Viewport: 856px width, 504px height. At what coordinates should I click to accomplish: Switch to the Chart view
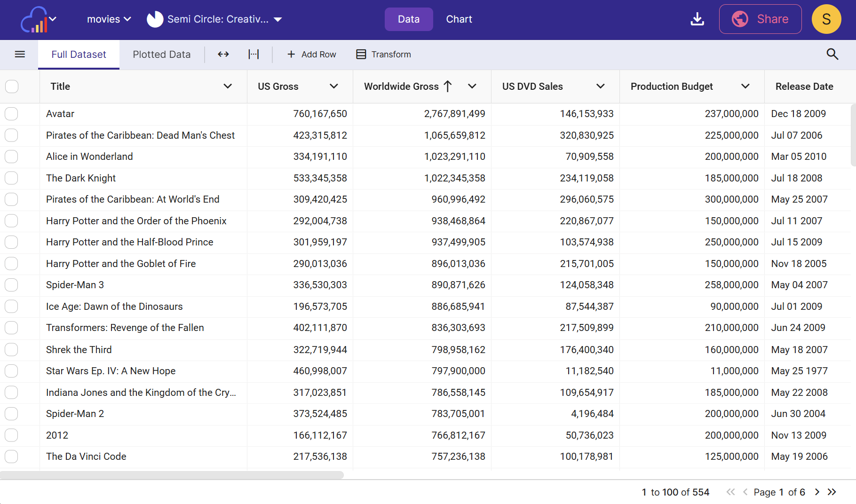pos(459,19)
